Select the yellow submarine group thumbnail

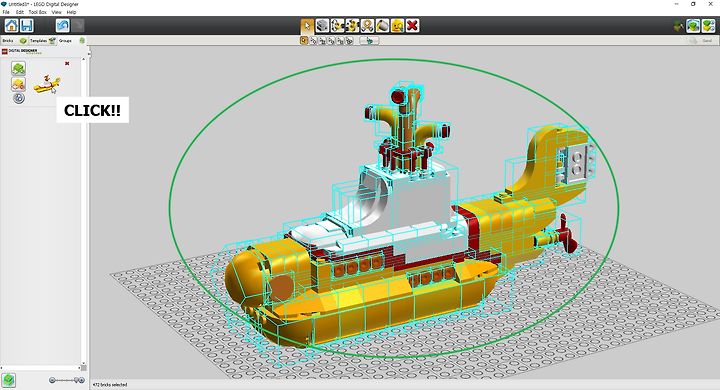pos(47,84)
